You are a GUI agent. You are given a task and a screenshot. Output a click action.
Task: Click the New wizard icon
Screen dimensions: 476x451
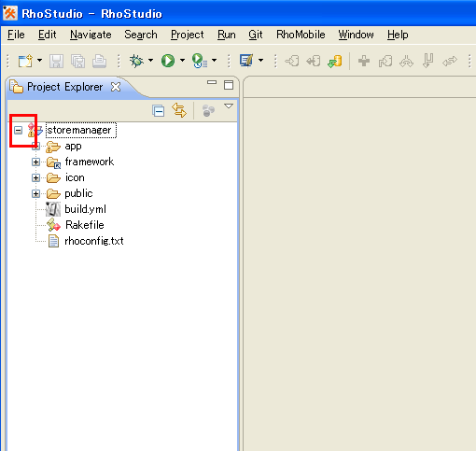(x=25, y=61)
